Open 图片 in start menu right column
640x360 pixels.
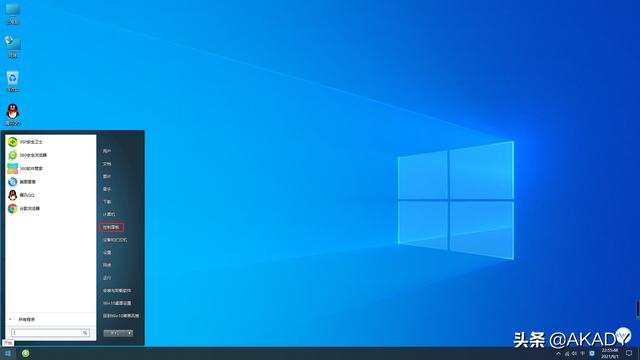coord(107,177)
